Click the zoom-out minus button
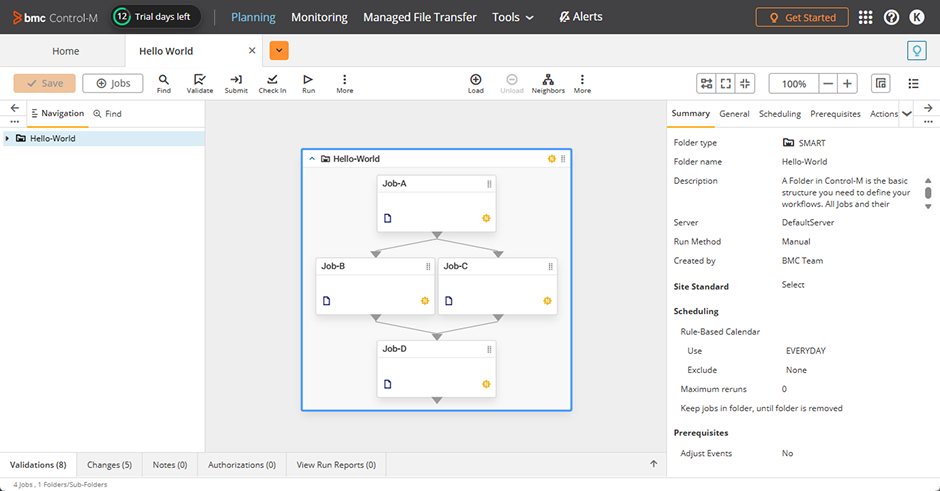Screen dimensions: 940x491 tap(828, 84)
